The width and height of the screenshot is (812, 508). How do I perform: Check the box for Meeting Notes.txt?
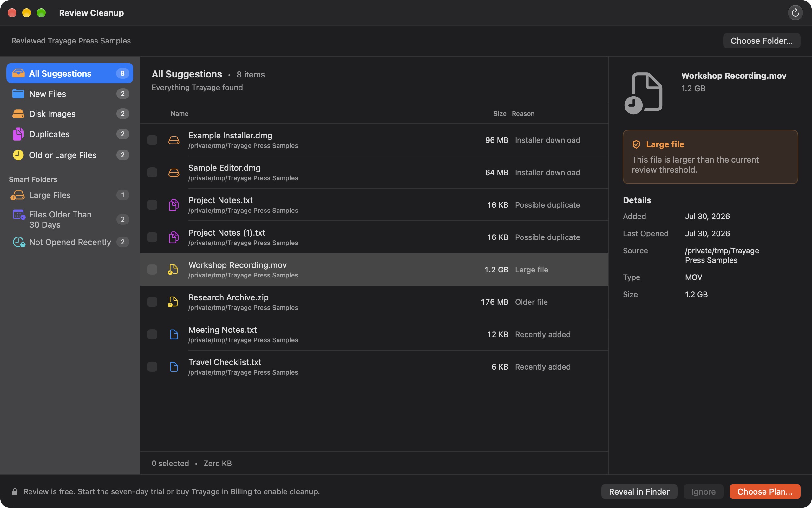click(152, 334)
